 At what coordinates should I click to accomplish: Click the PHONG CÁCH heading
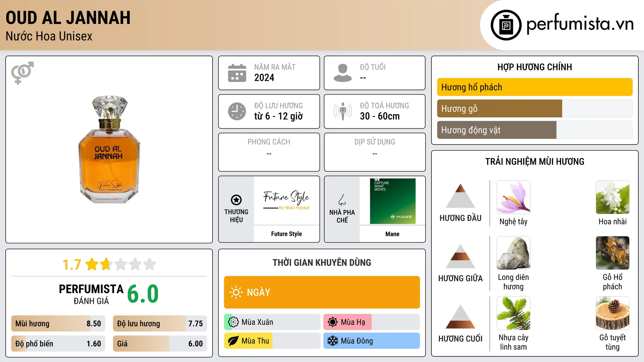269,142
